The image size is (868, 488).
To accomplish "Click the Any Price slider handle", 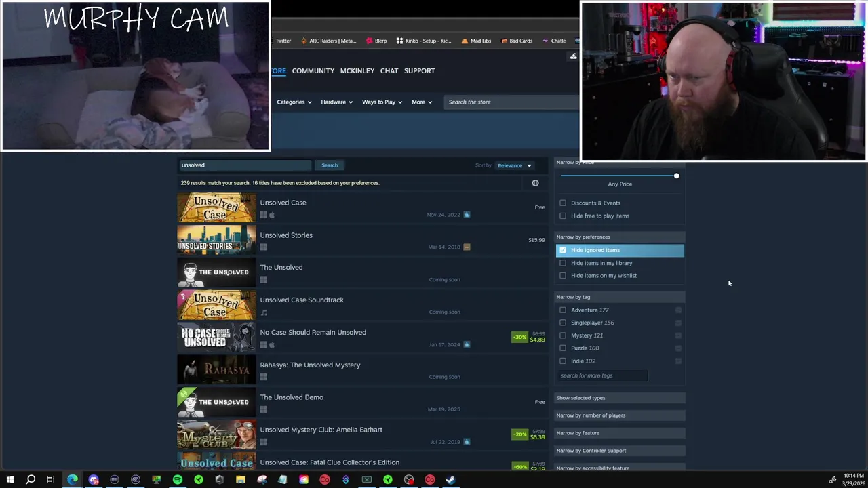I will [x=676, y=176].
